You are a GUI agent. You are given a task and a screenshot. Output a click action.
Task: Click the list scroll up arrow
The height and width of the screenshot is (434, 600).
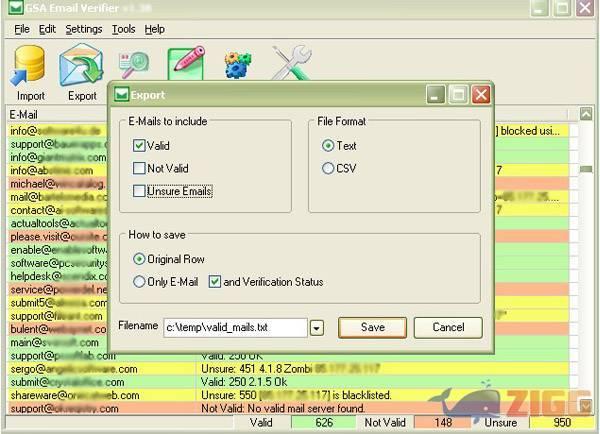(586, 114)
